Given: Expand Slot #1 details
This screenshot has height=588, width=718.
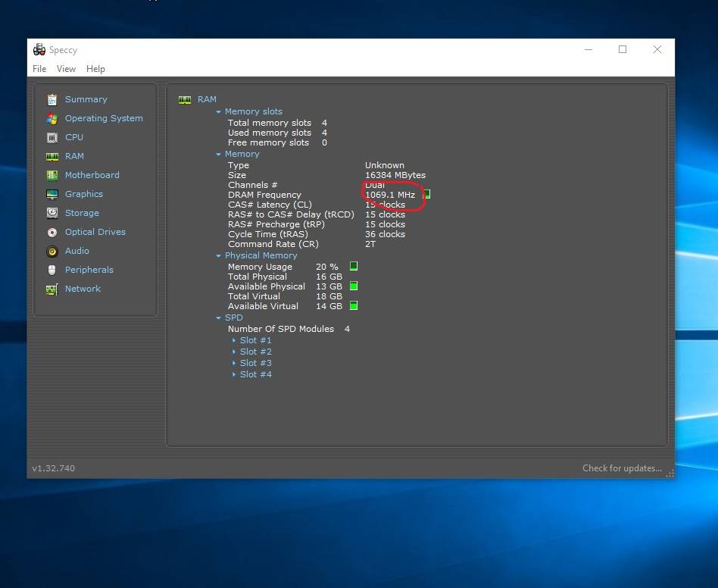Looking at the screenshot, I should [x=234, y=340].
